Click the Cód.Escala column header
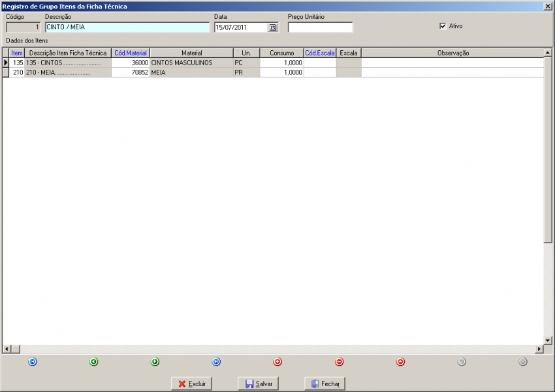Screen dimensions: 555x392 320,53
